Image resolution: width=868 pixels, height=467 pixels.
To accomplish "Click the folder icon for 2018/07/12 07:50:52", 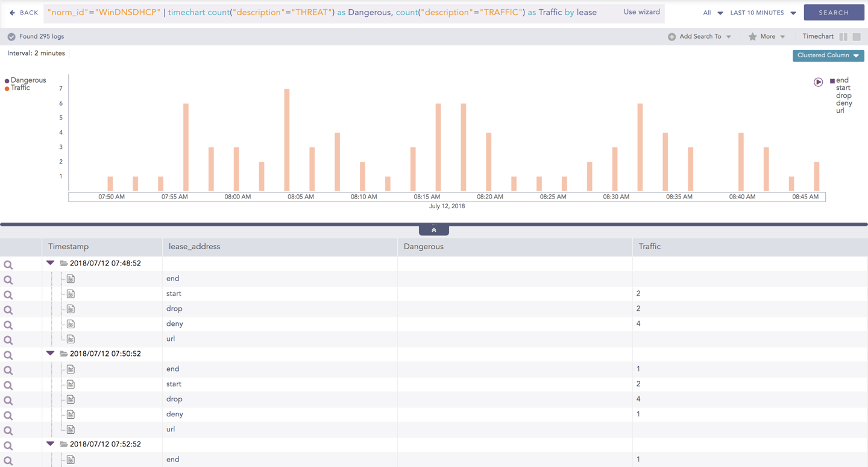I will coord(63,354).
